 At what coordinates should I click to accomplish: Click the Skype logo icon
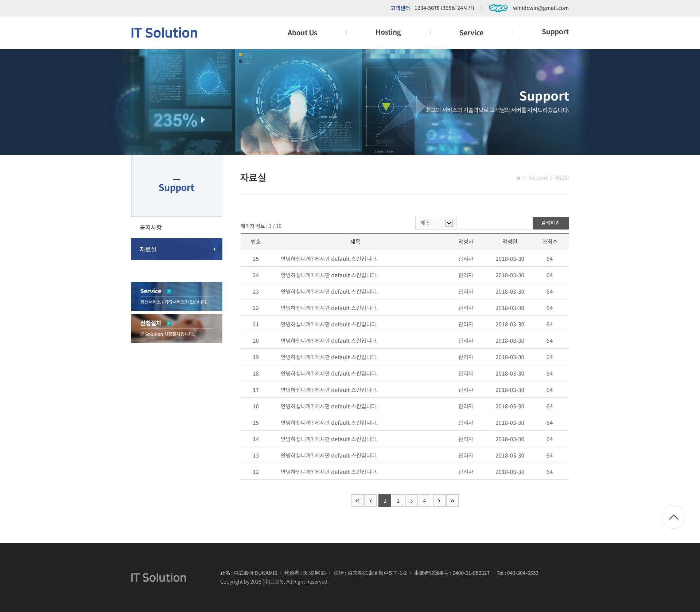click(498, 8)
